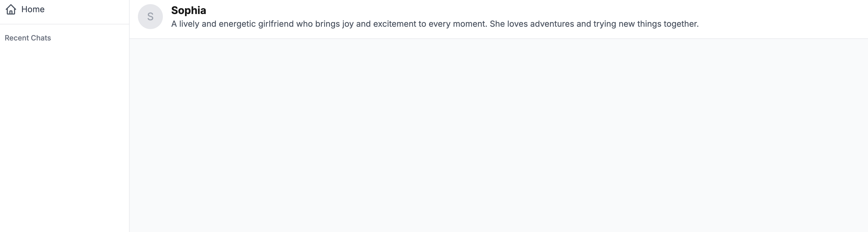Click Sophia's character description text

[x=435, y=24]
